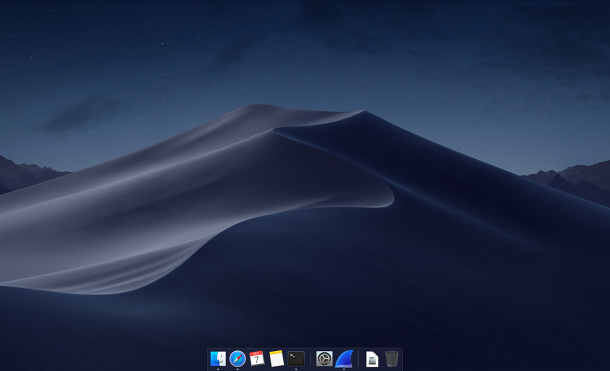
Task: Open System Preferences gear icon
Action: point(324,359)
